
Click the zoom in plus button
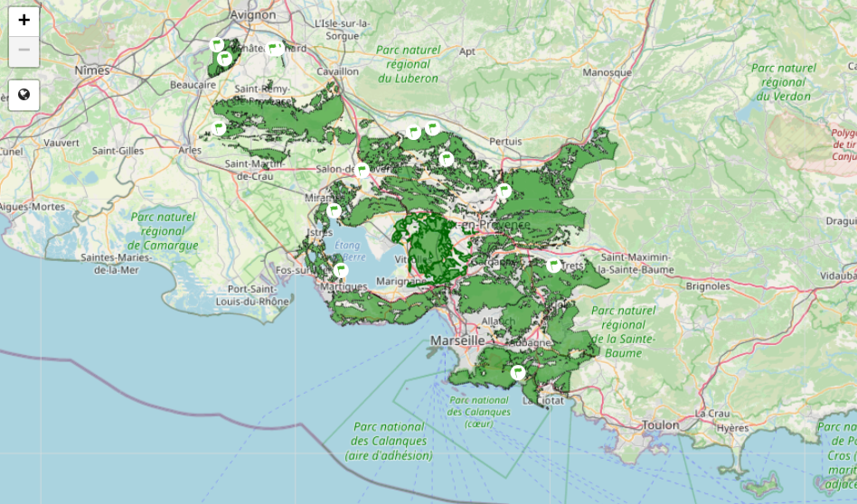pos(24,20)
